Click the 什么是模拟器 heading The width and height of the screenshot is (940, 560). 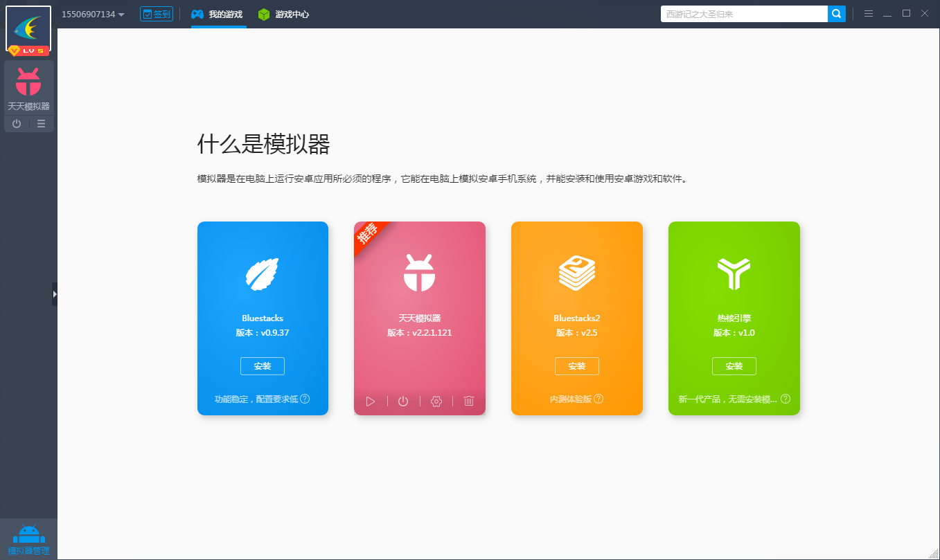[x=264, y=145]
